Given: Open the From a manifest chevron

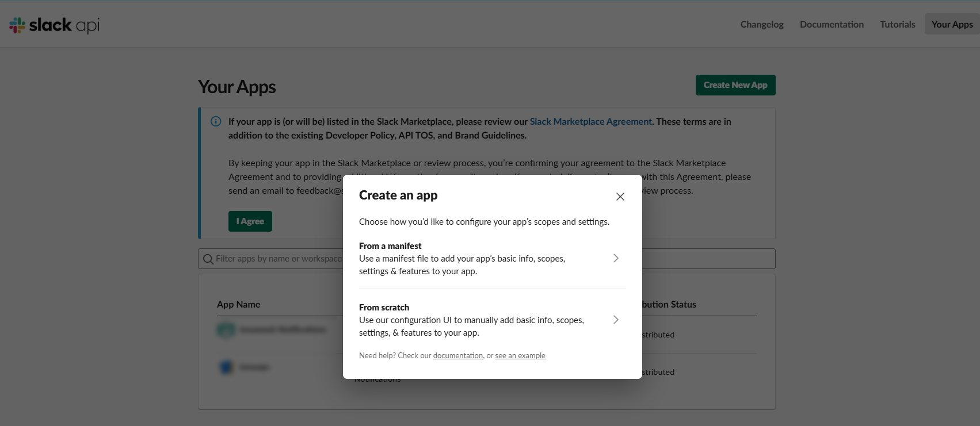Looking at the screenshot, I should tap(616, 258).
